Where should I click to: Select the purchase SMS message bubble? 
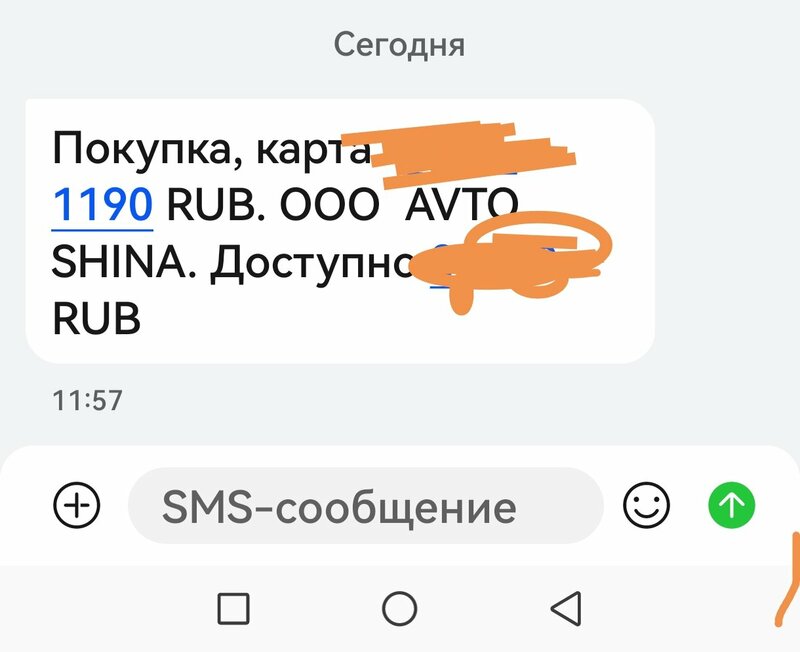pyautogui.click(x=340, y=231)
